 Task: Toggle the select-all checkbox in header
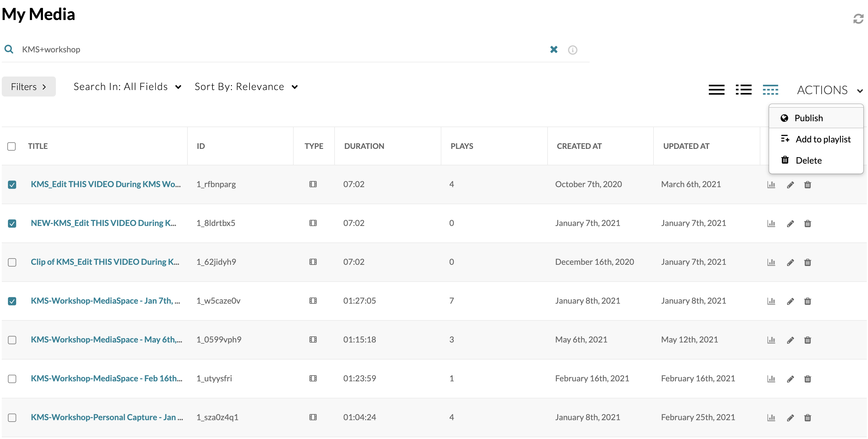(11, 146)
